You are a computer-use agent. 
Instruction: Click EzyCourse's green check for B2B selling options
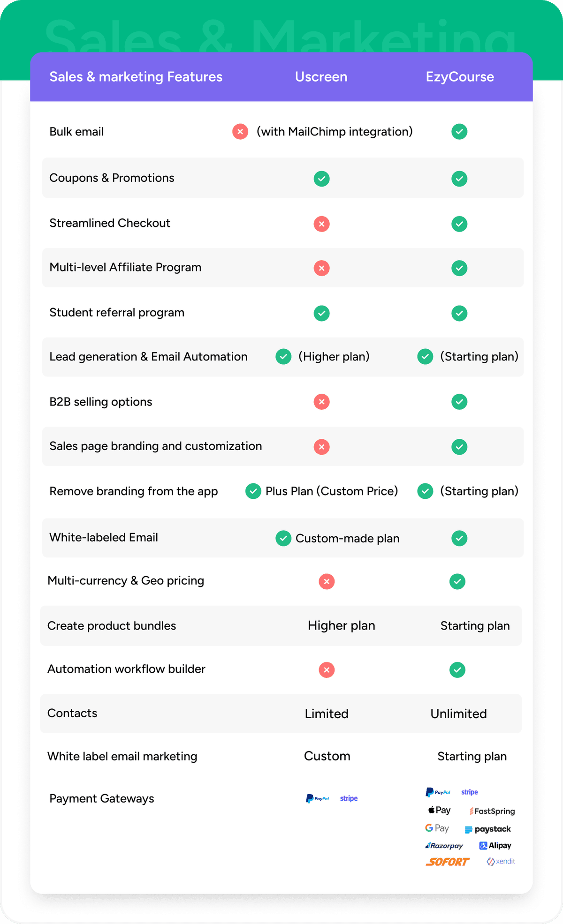click(459, 402)
